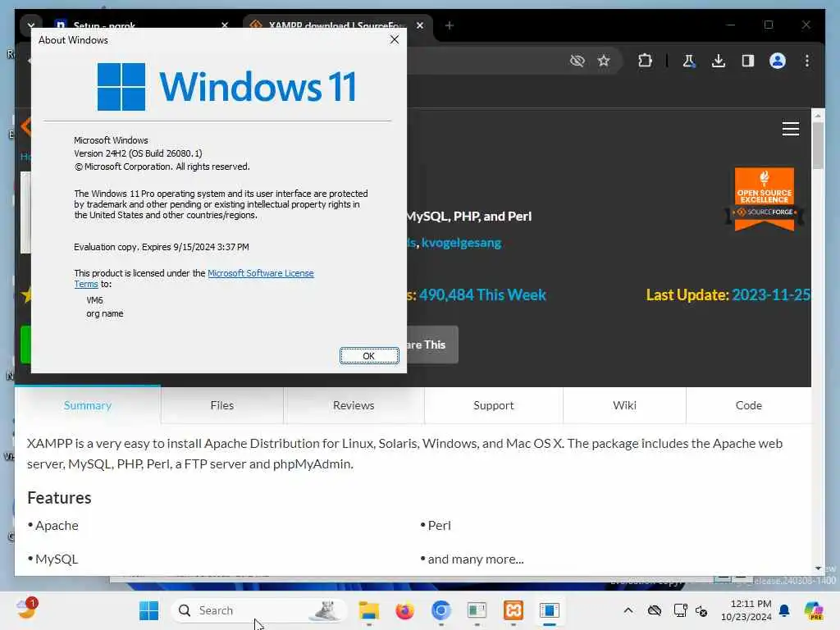Click the page vertical scrollbar thumb
This screenshot has width=840, height=630.
pyautogui.click(x=818, y=144)
